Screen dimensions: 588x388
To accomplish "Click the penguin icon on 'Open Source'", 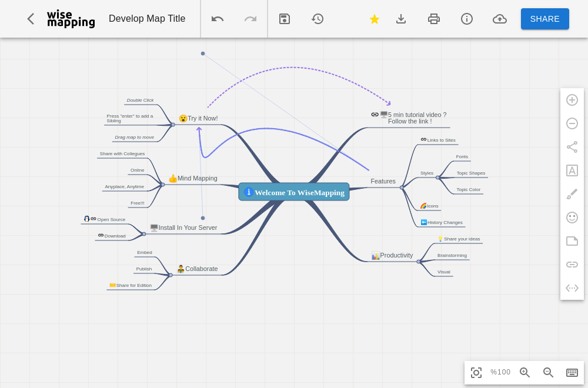I will pos(86,219).
